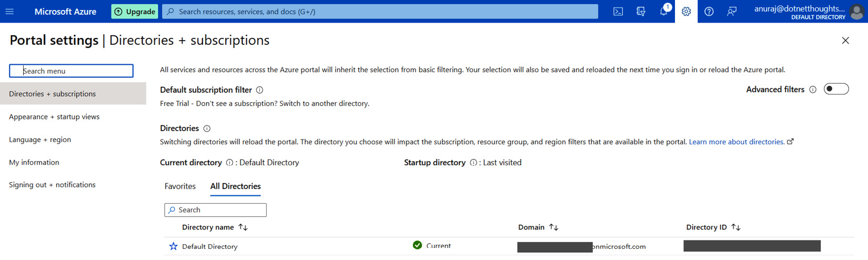Click the Current status text
This screenshot has height=260, width=868.
click(438, 246)
